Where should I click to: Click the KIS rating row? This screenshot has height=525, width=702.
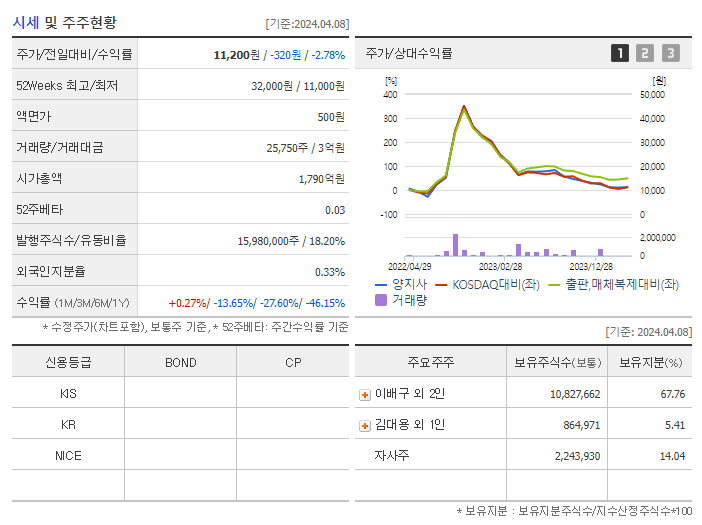180,393
